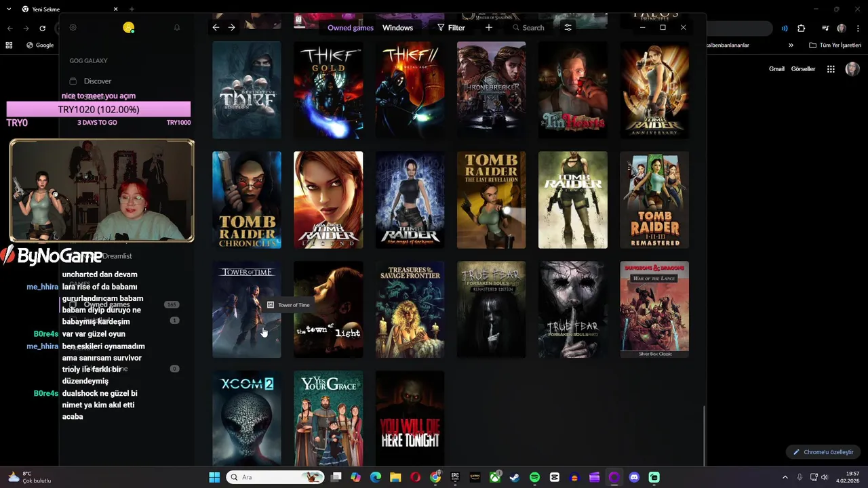This screenshot has height=488, width=868.
Task: Click the taskbar Ara search box
Action: pyautogui.click(x=276, y=477)
